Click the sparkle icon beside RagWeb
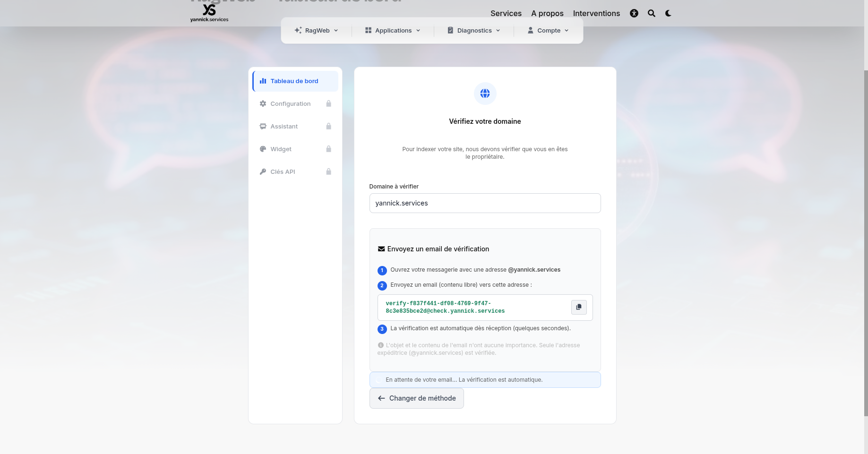This screenshot has width=868, height=454. point(298,30)
